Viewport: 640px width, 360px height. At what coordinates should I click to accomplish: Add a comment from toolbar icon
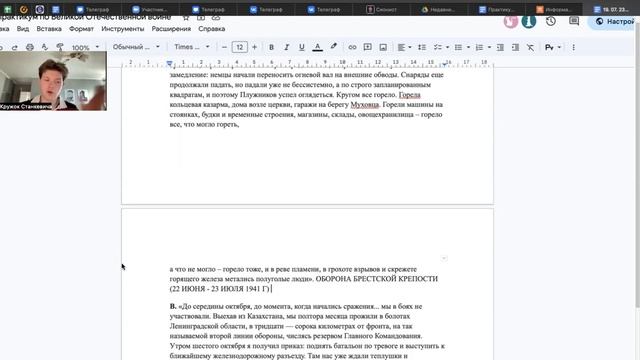(x=367, y=47)
